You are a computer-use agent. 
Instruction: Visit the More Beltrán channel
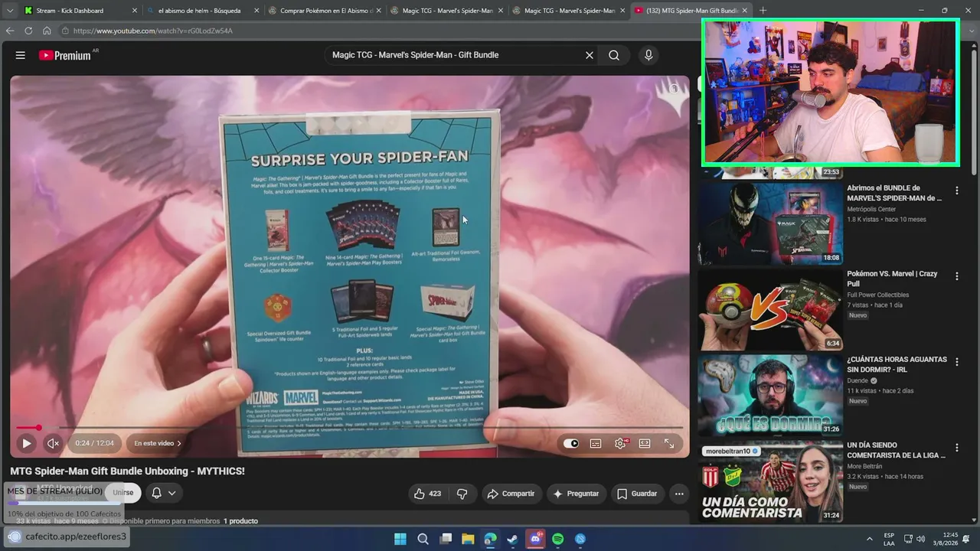(864, 466)
